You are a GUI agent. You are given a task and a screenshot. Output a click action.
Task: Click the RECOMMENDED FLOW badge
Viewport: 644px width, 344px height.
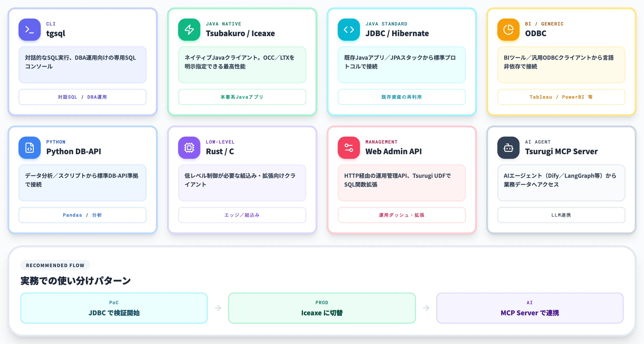55,265
